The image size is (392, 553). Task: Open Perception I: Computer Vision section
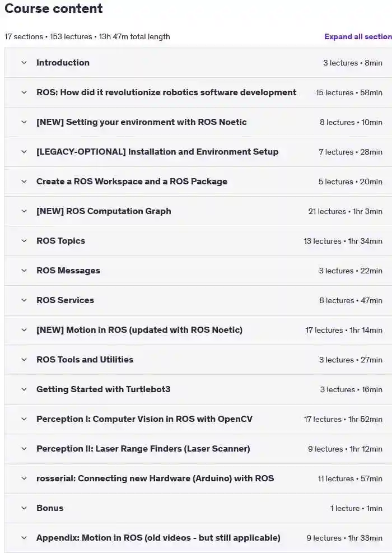[x=144, y=419]
